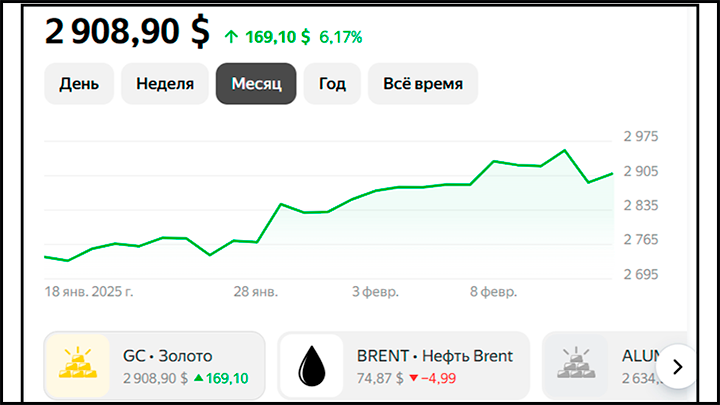Screen dimensions: 720x405
Task: Click the 28 янв. date label
Action: coord(256,292)
